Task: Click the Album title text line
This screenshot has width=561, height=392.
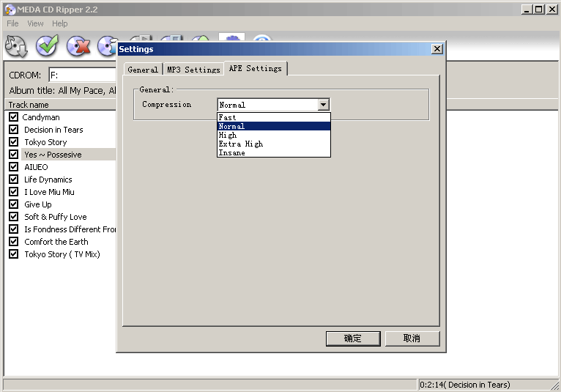Action: 62,91
